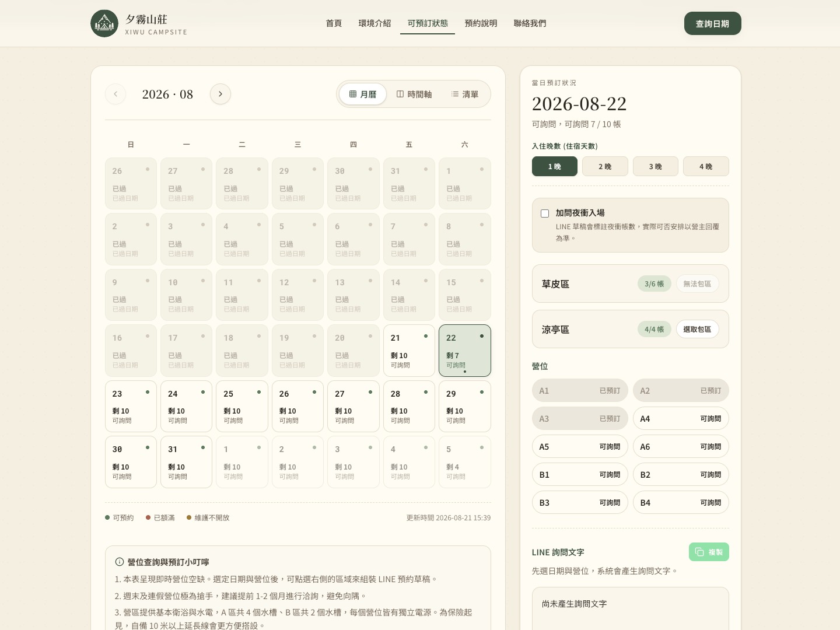Select August 31 calendar cell
840x630 pixels.
[x=186, y=462]
